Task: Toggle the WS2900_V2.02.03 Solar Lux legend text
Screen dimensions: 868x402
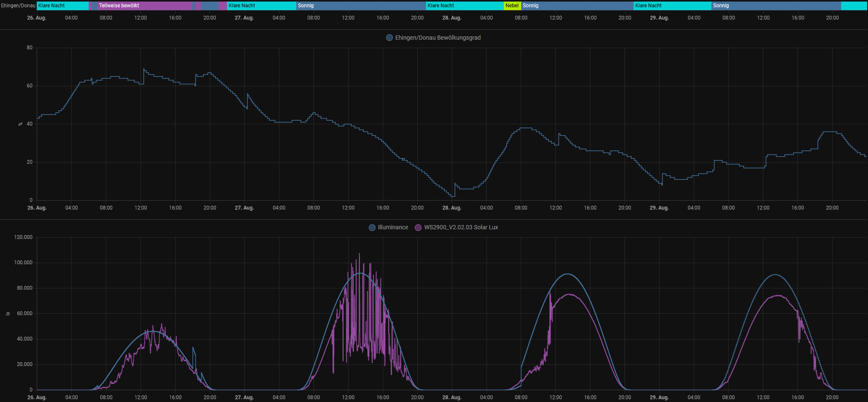Action: click(x=461, y=227)
